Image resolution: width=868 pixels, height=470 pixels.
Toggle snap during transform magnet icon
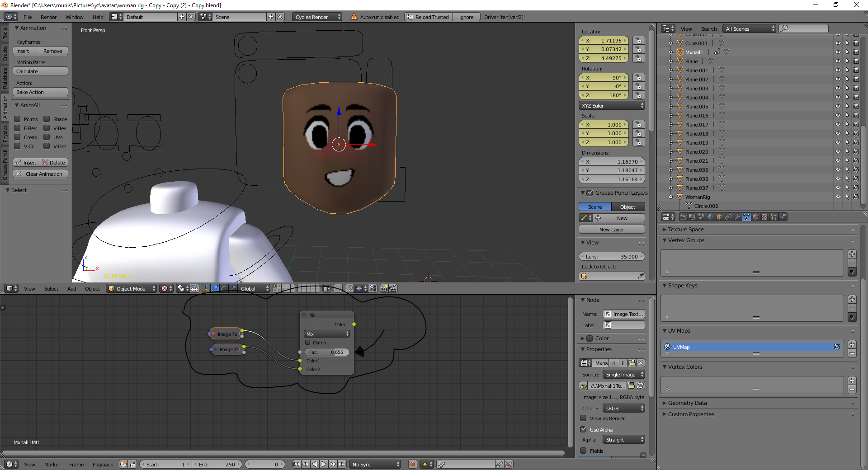(349, 288)
